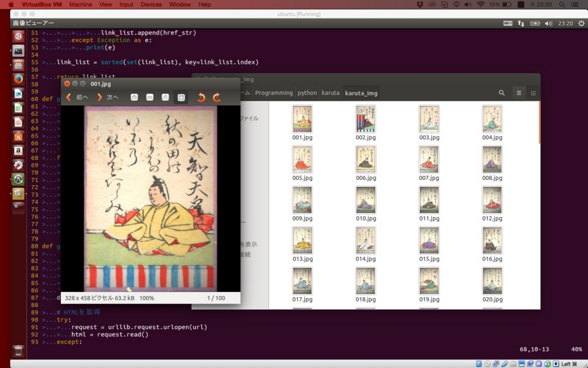Open Amazon from the launcher
Screen dimensions: 588x368
18,151
